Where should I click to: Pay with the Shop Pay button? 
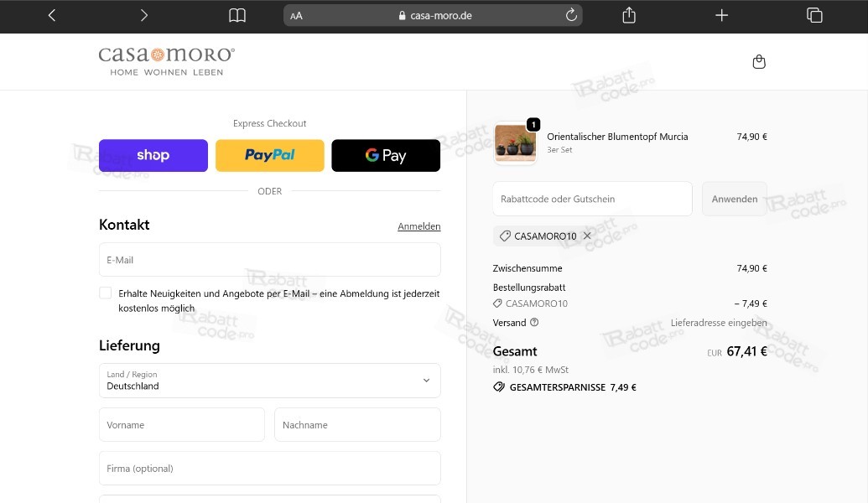153,155
